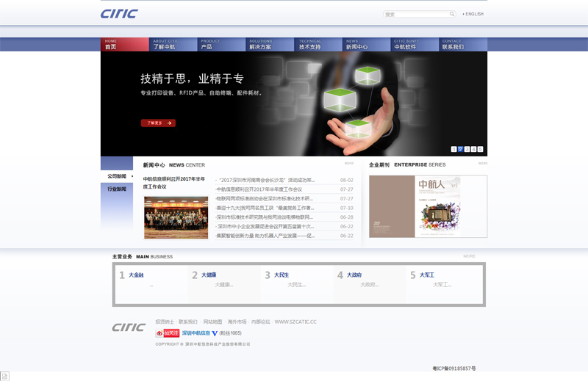Screen dimensions: 588x381
Task: Open the 2017深圳市河南商会 news link
Action: pyautogui.click(x=266, y=180)
